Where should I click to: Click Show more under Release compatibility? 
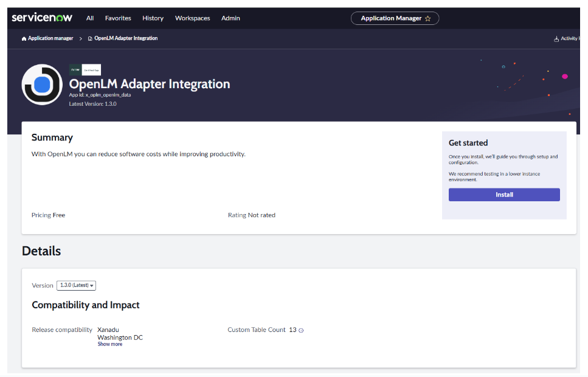pos(110,344)
